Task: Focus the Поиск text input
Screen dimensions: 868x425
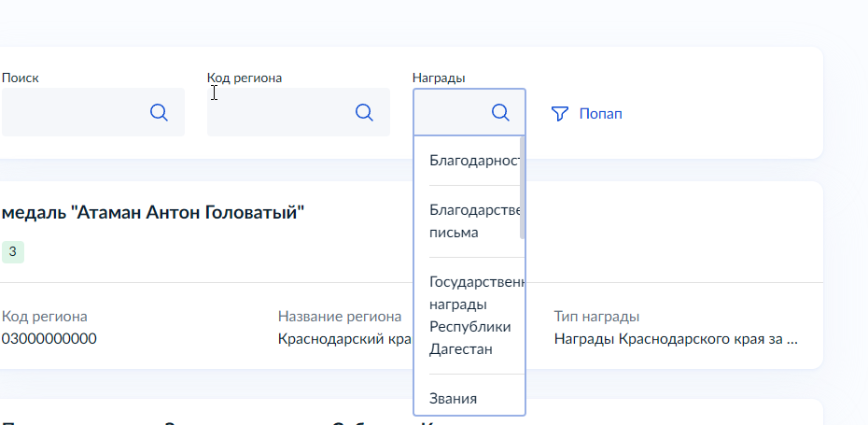Action: 75,112
